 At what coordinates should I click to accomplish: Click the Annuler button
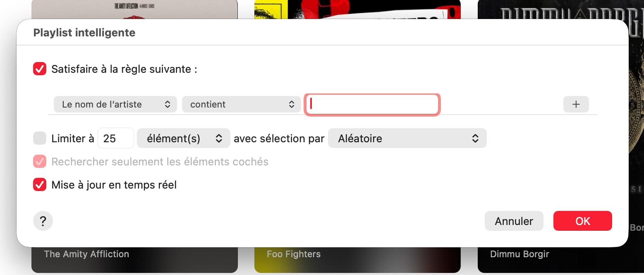(514, 221)
